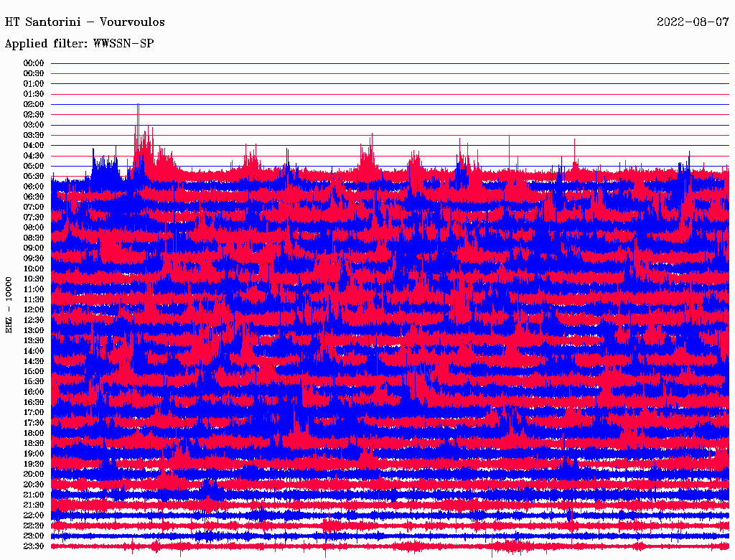Click the station title HT Santorini – Vourvoulos

(85, 22)
